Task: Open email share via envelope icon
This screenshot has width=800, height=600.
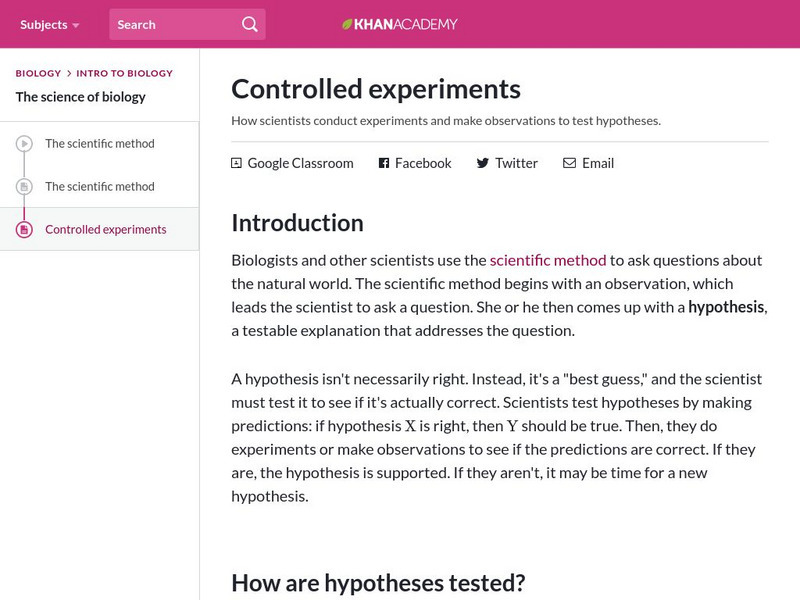Action: click(569, 162)
